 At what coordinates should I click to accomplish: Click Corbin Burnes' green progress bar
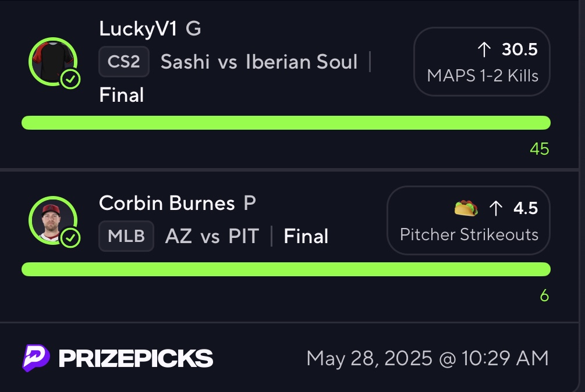[286, 269]
